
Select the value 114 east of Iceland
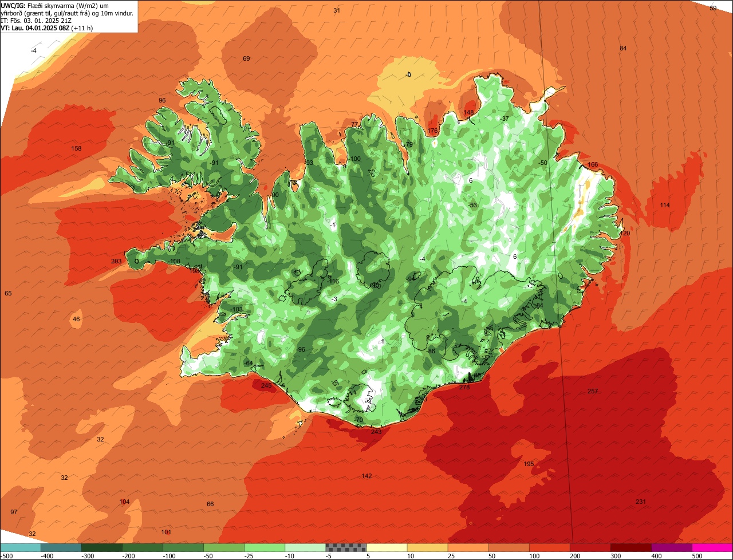664,205
